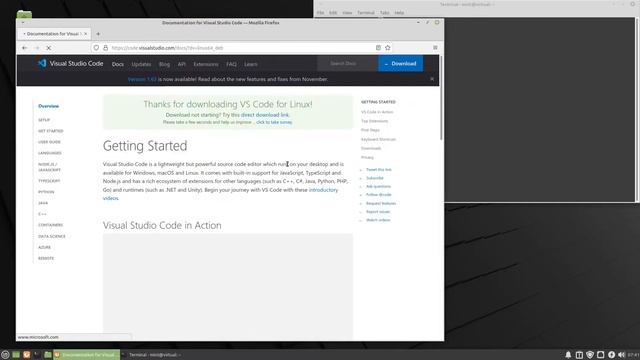Screen dimensions: 640x360
Task: Open Edit menu in Terminal window
Action: (x=333, y=13)
